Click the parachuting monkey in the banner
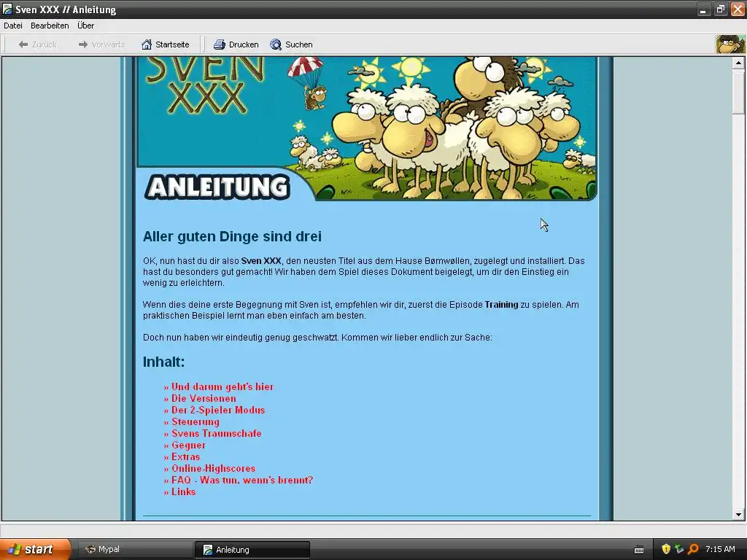This screenshot has height=560, width=747. pos(308,83)
